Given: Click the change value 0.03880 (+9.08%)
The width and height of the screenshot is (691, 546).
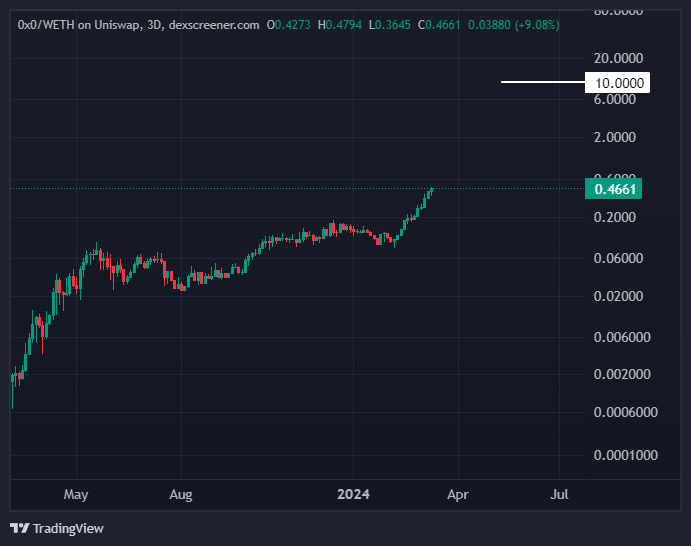Looking at the screenshot, I should click(x=514, y=25).
